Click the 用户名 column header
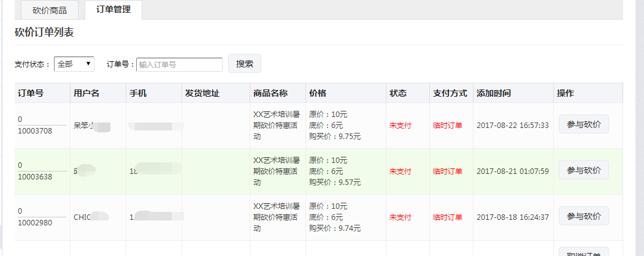The image size is (644, 256). [86, 93]
